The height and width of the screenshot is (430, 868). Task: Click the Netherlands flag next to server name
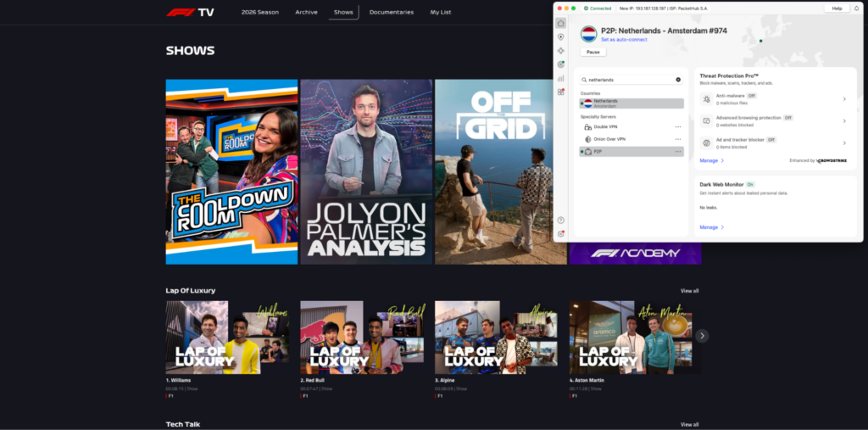point(588,34)
